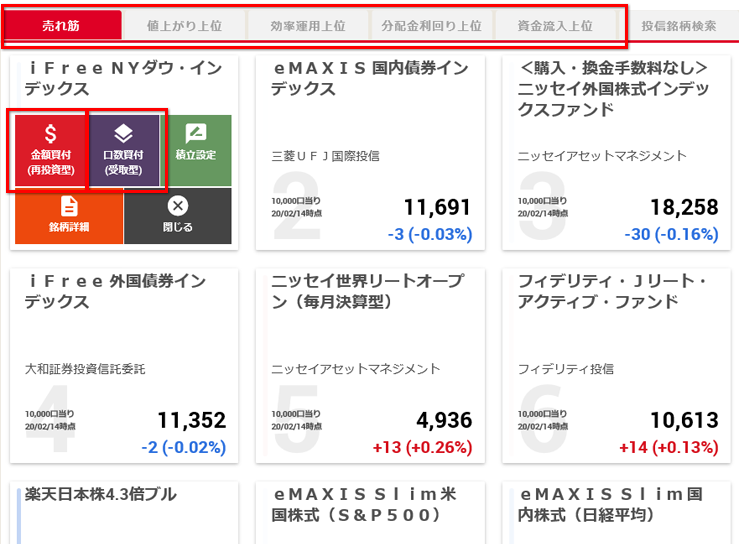This screenshot has height=546, width=739.
Task: Click the 金額買付(再投資型) dollar icon button
Action: tap(51, 150)
